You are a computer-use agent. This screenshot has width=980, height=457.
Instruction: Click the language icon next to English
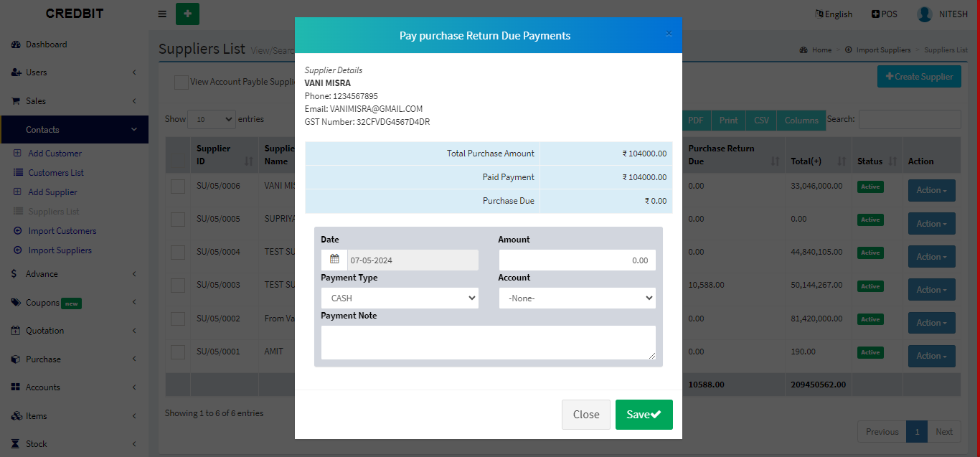(819, 14)
